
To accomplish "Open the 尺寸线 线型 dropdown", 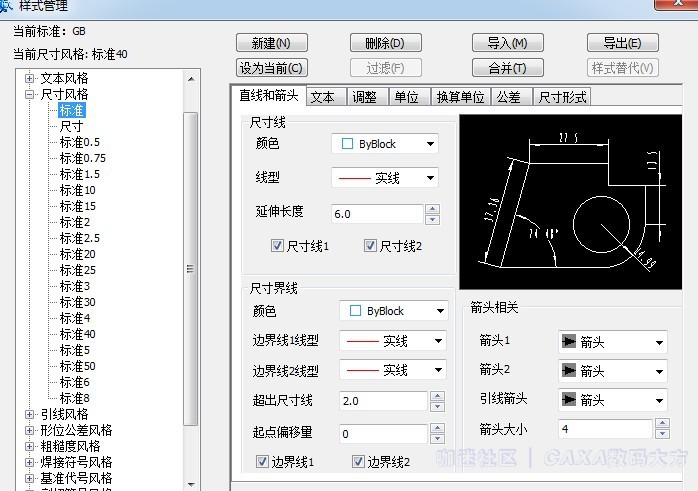I will [384, 178].
